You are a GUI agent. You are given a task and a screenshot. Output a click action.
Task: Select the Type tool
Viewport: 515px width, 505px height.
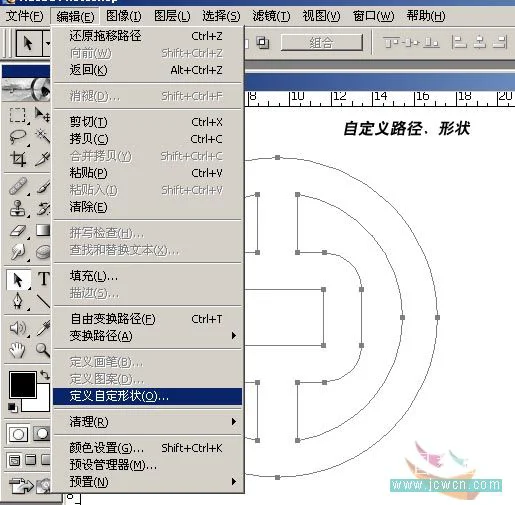[x=43, y=279]
